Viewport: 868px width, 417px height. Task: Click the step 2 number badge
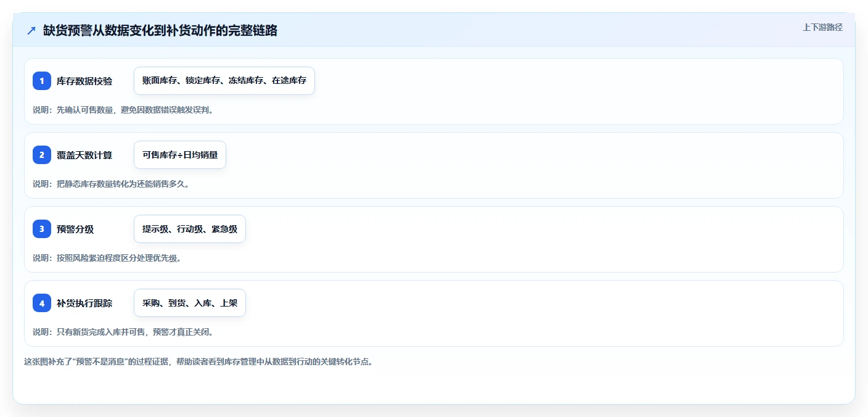(42, 155)
